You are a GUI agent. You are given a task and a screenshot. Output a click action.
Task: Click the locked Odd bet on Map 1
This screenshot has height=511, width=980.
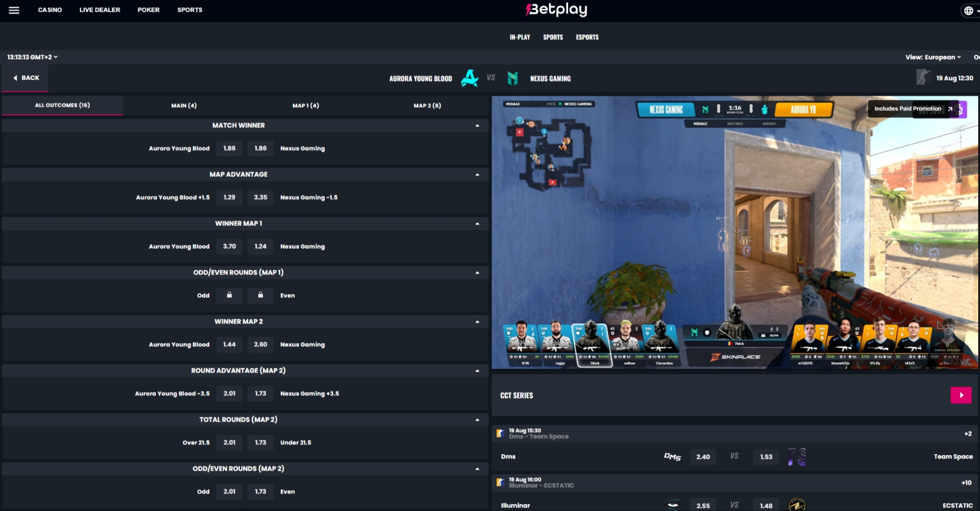[x=229, y=295]
